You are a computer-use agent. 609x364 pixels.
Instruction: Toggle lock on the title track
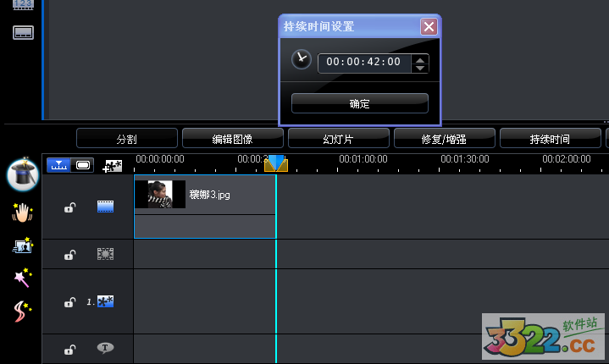69,350
